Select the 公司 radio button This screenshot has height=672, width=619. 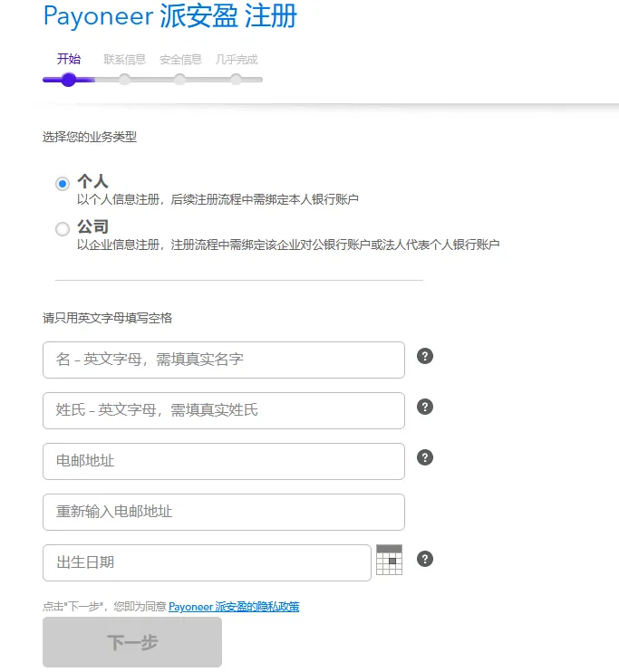[x=63, y=229]
